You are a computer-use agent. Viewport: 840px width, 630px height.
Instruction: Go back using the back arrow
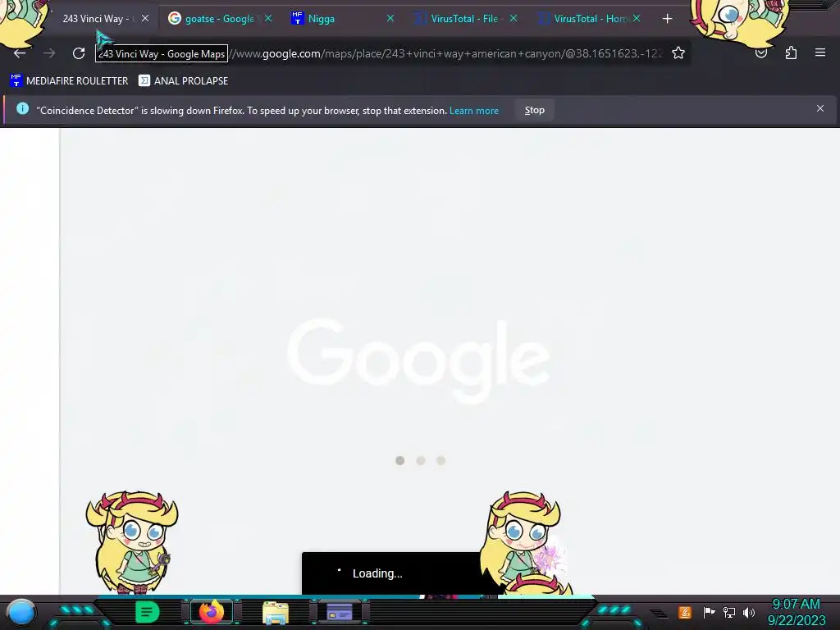20,53
